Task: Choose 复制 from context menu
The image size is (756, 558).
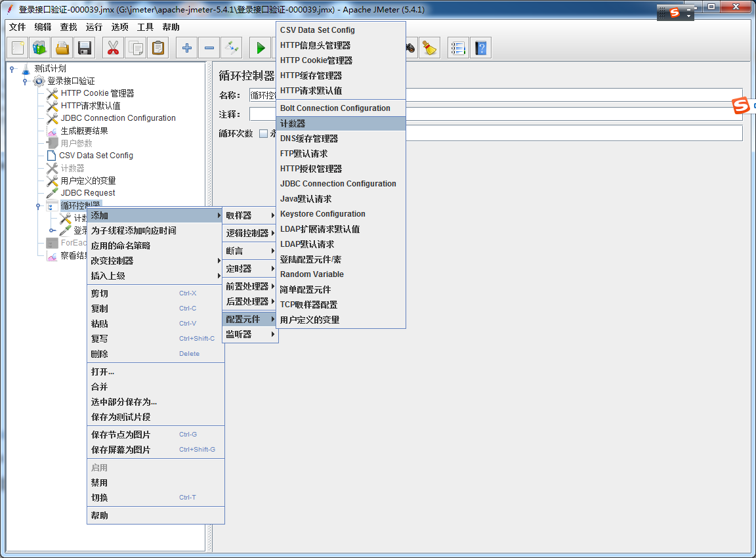Action: 156,309
